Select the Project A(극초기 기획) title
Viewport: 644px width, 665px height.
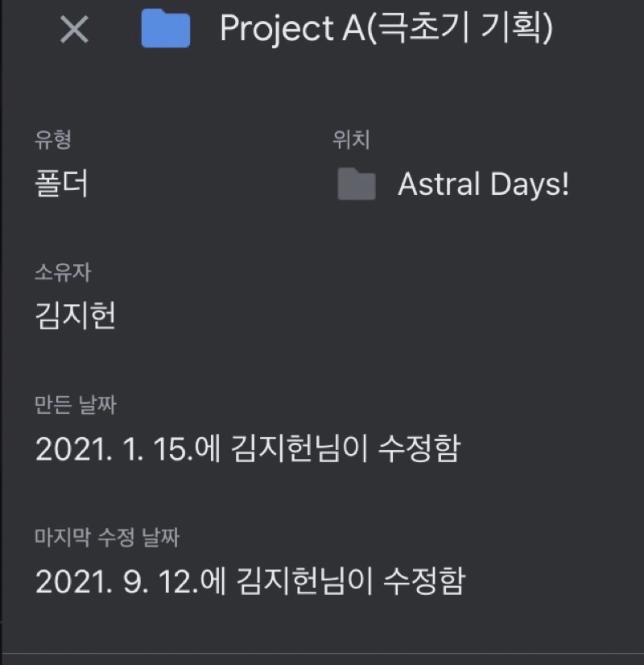(386, 30)
